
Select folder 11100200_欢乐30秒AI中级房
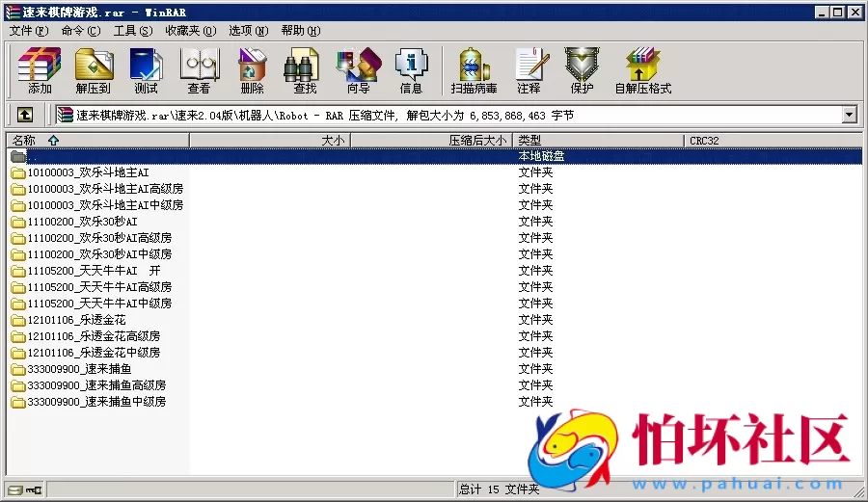pos(99,254)
